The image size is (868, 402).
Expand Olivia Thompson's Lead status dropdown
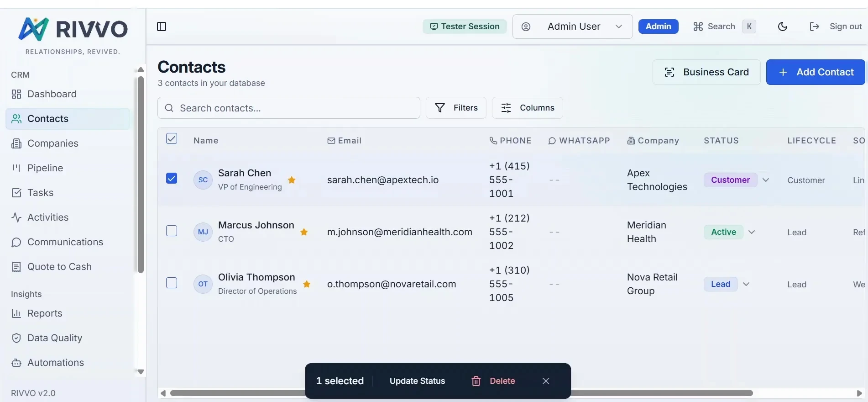coord(746,284)
